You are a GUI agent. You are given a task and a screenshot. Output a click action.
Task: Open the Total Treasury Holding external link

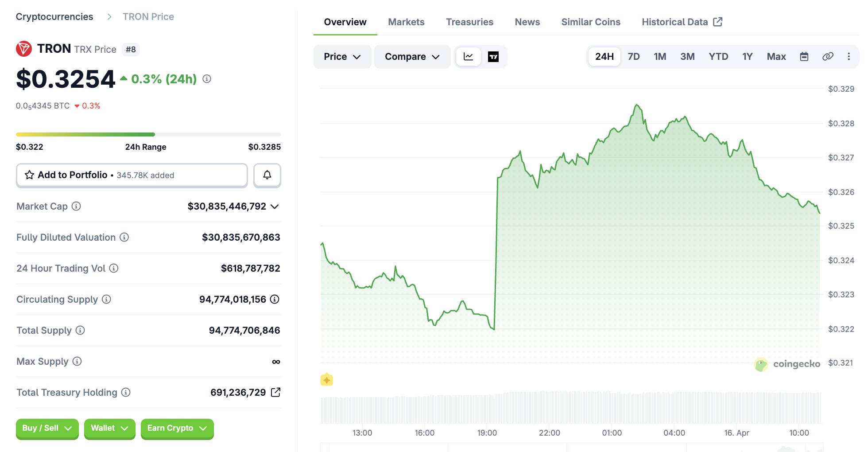tap(276, 392)
